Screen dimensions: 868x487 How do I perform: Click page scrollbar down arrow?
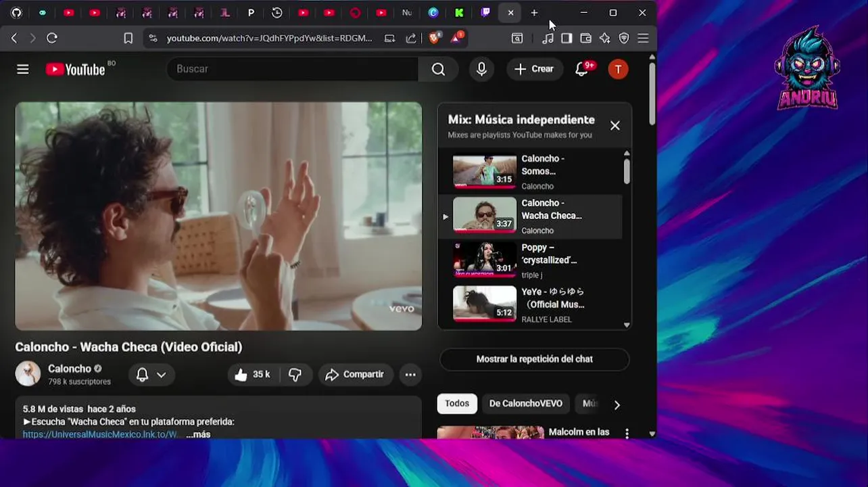coord(652,434)
